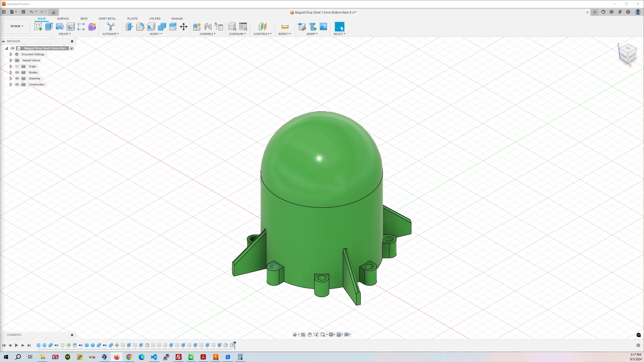Toggle visibility of the root component
Screen dimensions: 644x362
(x=13, y=48)
